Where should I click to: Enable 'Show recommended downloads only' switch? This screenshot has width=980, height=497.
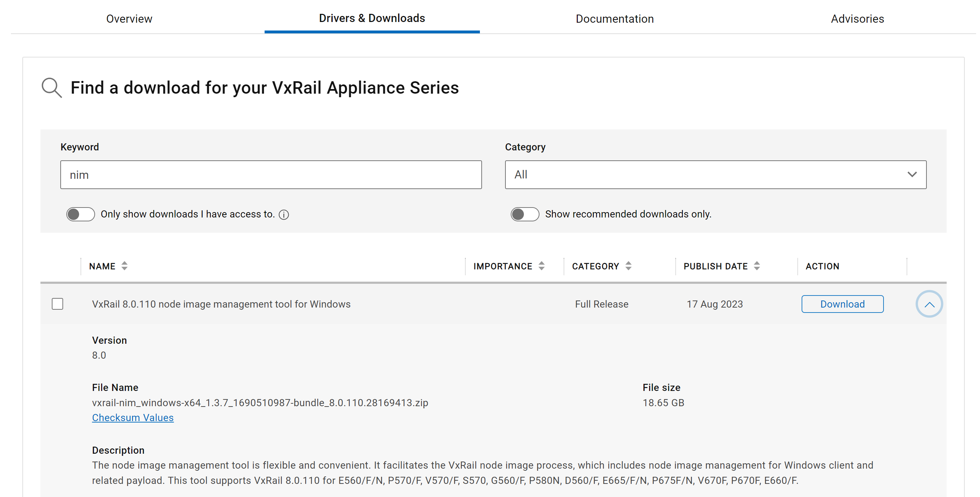coord(525,214)
